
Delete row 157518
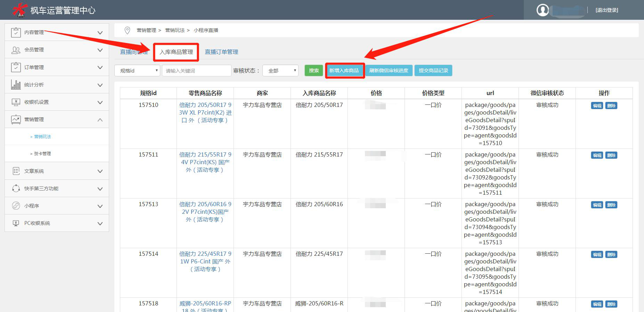click(611, 304)
